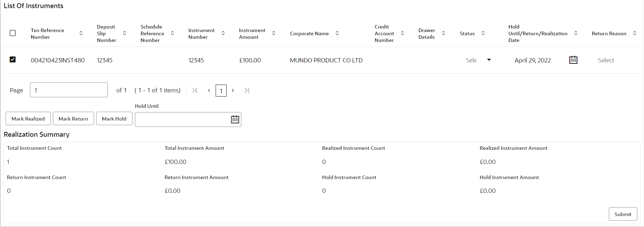
Task: Open the Hold Until calendar picker icon
Action: pyautogui.click(x=235, y=119)
